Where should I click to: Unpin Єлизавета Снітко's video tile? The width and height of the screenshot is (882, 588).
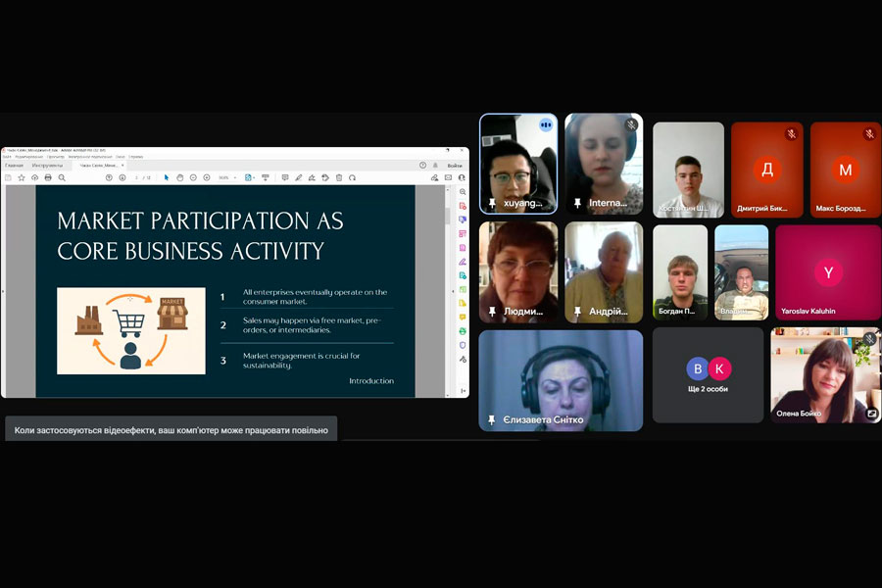492,419
